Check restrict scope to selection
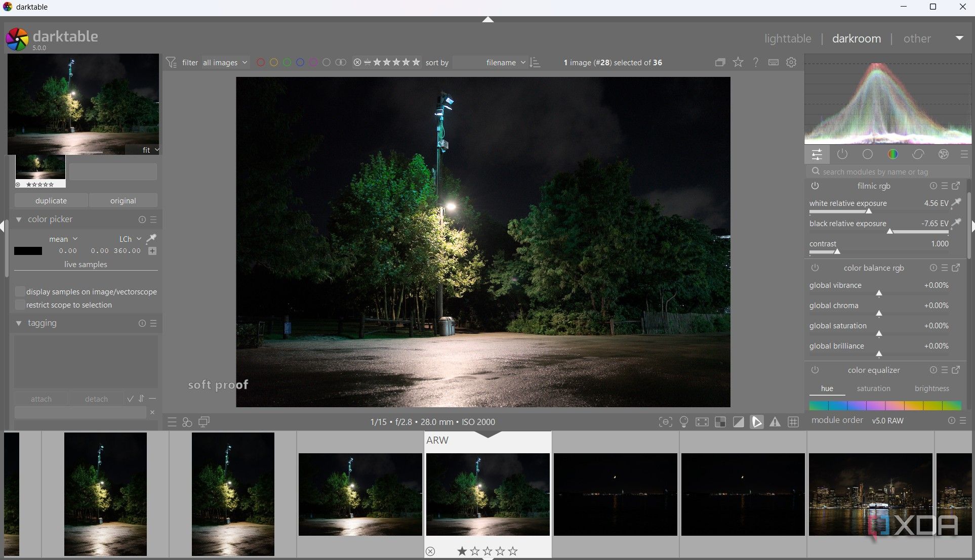This screenshot has width=975, height=560. pyautogui.click(x=20, y=305)
